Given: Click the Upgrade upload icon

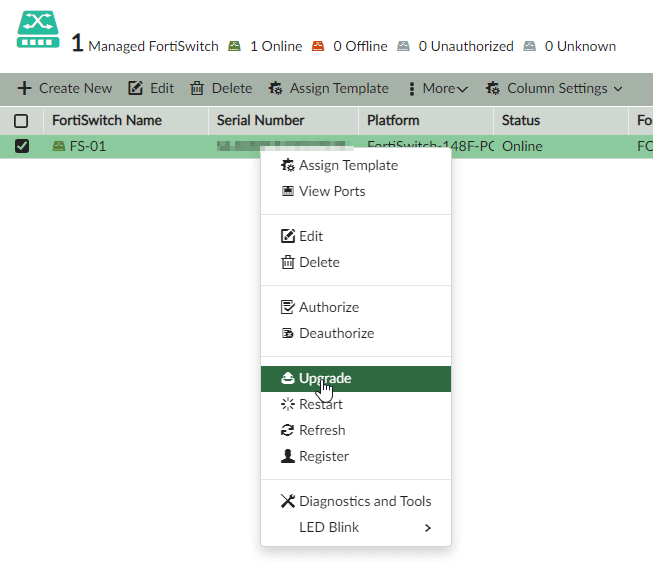Looking at the screenshot, I should coord(287,378).
